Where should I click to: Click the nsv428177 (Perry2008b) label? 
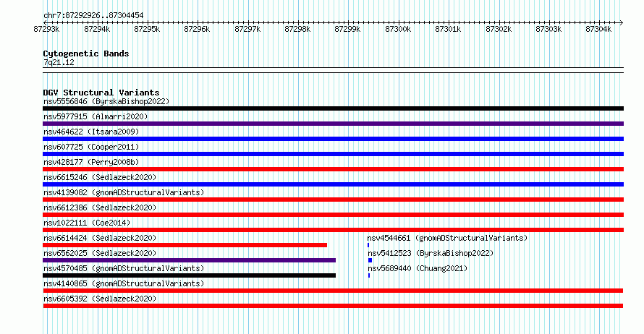click(91, 162)
